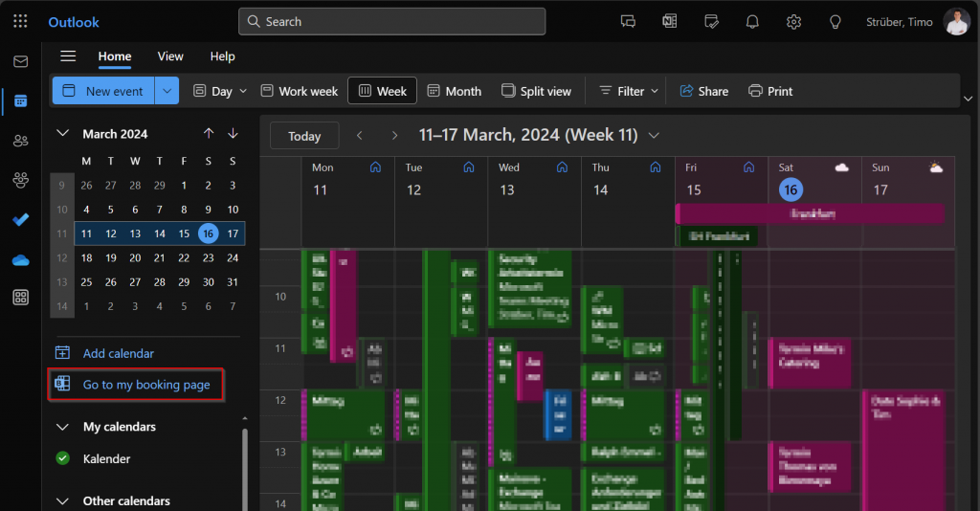Expand the Filter dropdown
The image size is (980, 511).
click(x=629, y=91)
